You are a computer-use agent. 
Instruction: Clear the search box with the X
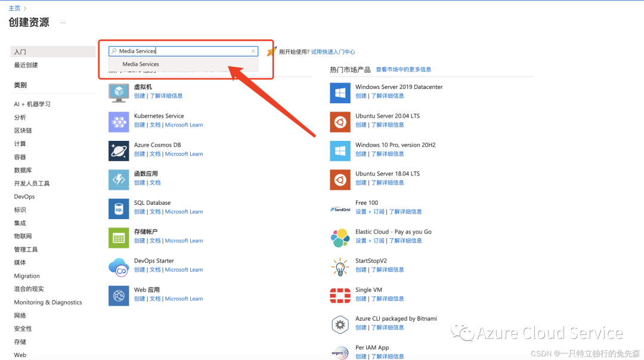pos(253,51)
